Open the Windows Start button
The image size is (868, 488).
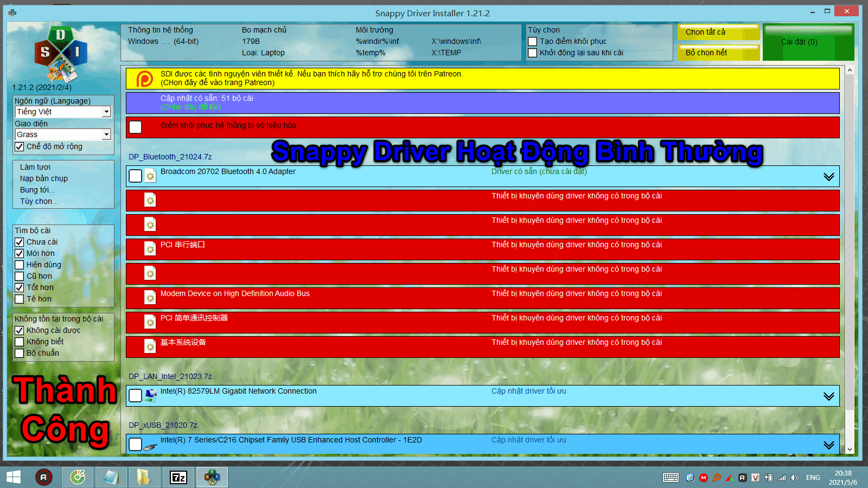[14, 477]
